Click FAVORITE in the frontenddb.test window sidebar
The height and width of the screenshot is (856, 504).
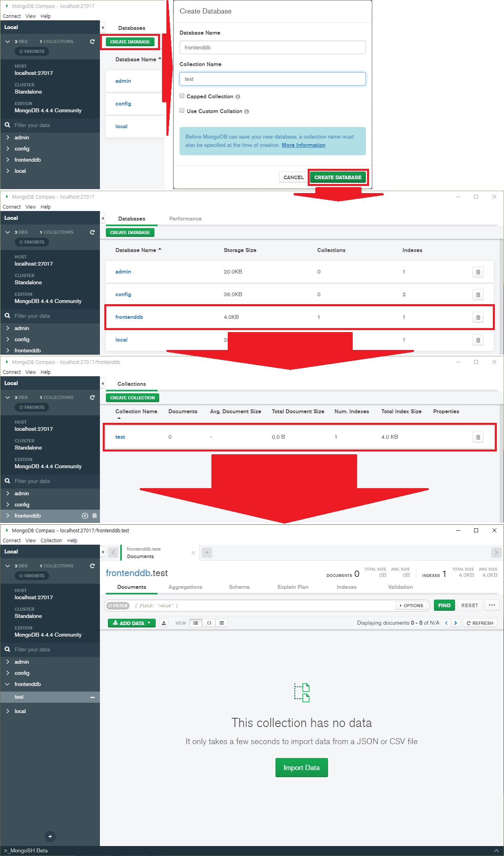point(32,576)
